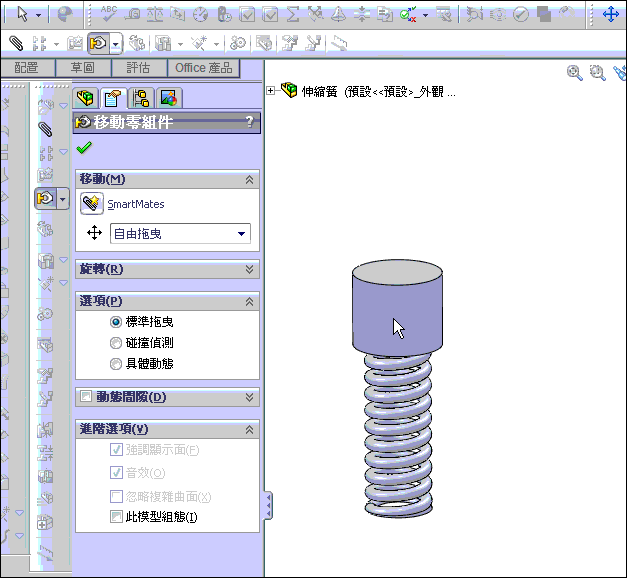Click the Sigma statistics icon
This screenshot has width=627, height=578.
pyautogui.click(x=293, y=15)
